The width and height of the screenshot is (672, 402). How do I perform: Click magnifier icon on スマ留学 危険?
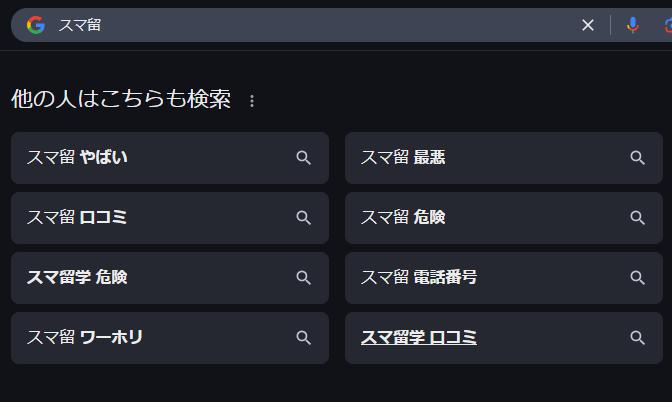[x=304, y=278]
